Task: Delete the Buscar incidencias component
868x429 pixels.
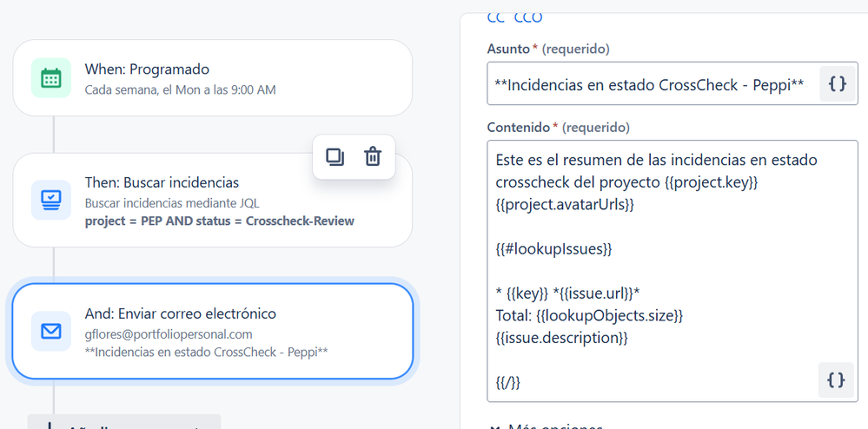Action: pos(373,157)
